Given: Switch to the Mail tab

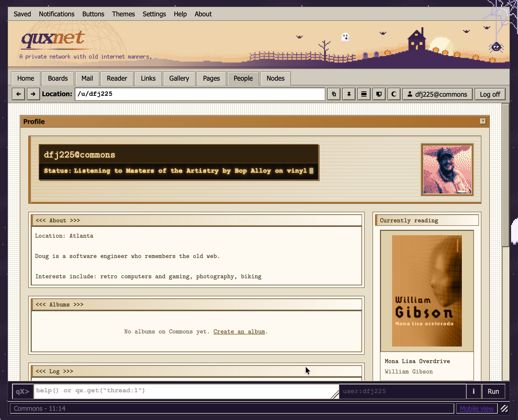Looking at the screenshot, I should click(x=87, y=78).
